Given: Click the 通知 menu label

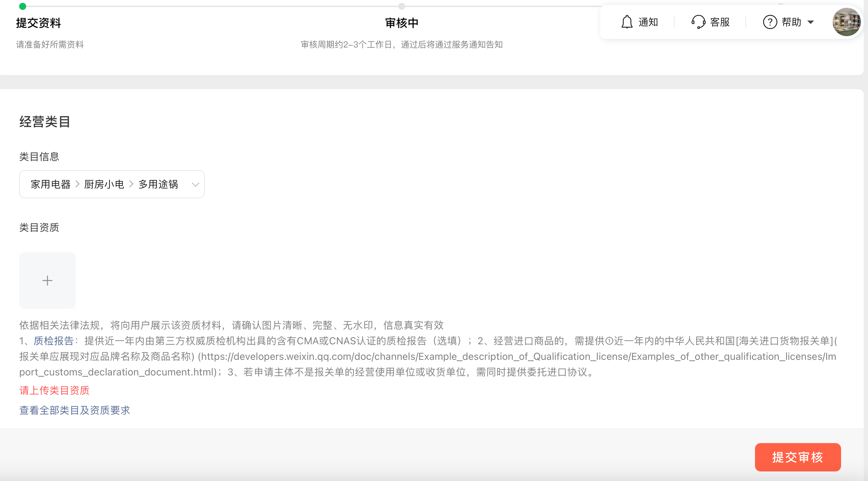Looking at the screenshot, I should (648, 22).
